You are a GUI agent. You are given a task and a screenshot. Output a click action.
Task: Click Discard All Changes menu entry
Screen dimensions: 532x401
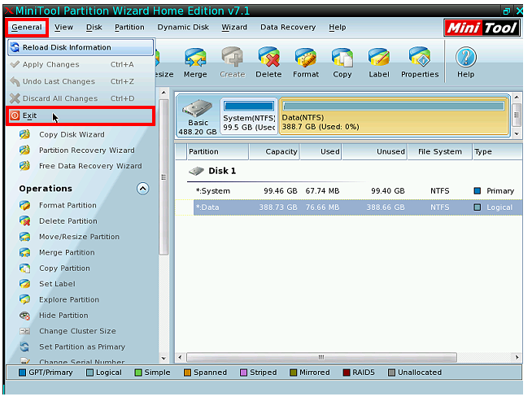pyautogui.click(x=81, y=98)
